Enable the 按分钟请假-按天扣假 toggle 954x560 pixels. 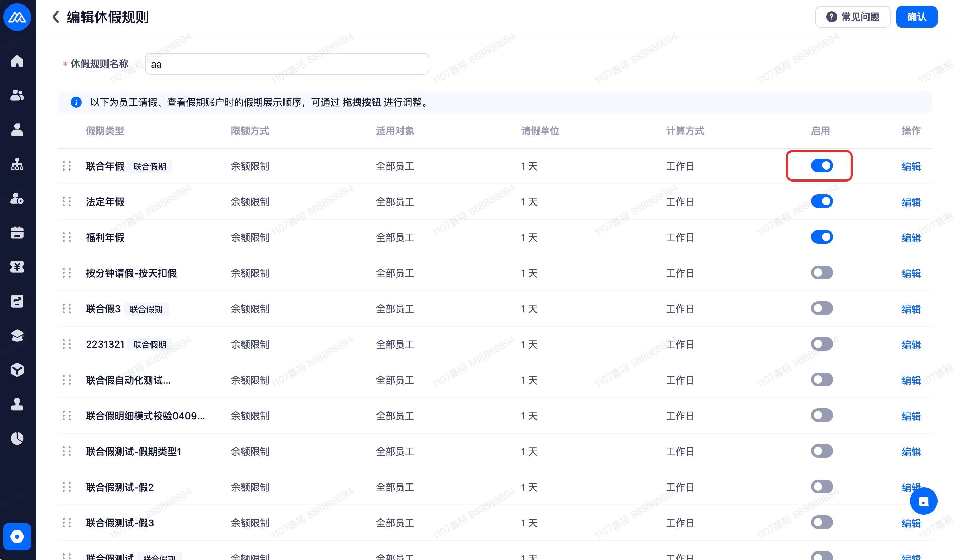(821, 273)
